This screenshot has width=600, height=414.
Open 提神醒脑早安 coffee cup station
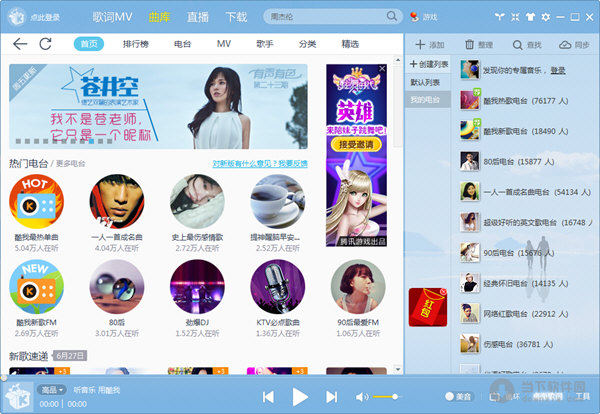277,202
